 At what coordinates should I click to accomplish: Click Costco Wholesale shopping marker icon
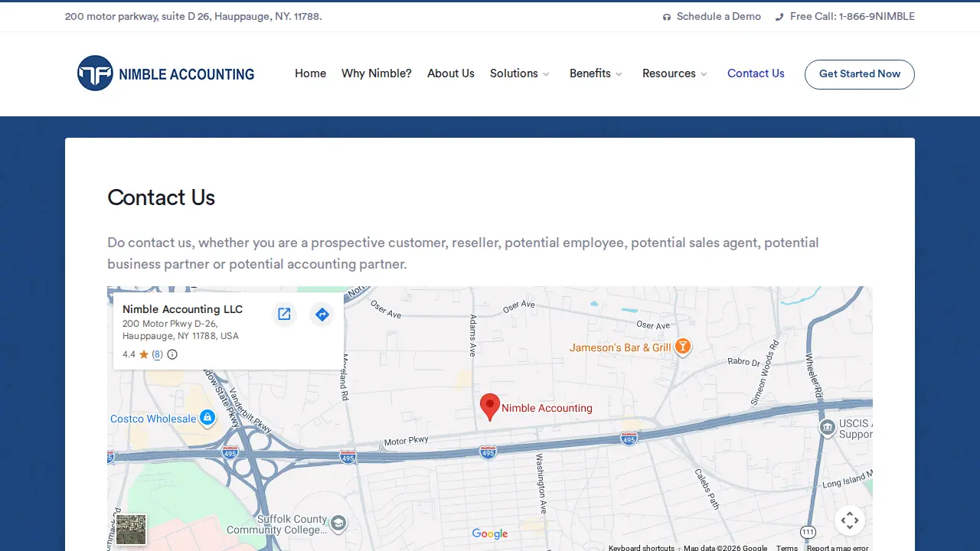207,418
